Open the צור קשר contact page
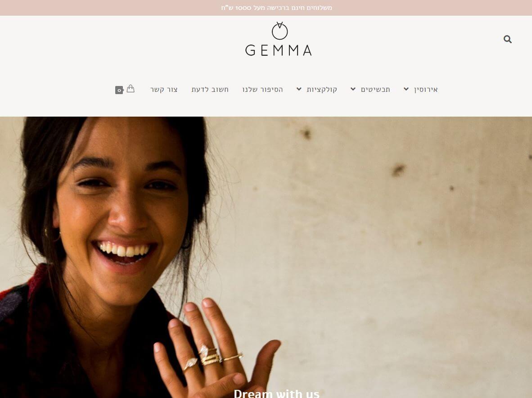The width and height of the screenshot is (532, 398). coord(164,90)
